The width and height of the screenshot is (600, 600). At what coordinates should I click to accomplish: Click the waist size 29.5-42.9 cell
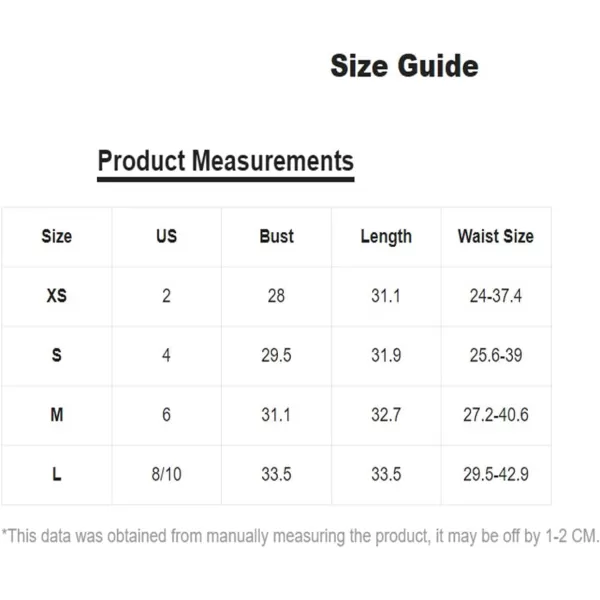[x=496, y=474]
